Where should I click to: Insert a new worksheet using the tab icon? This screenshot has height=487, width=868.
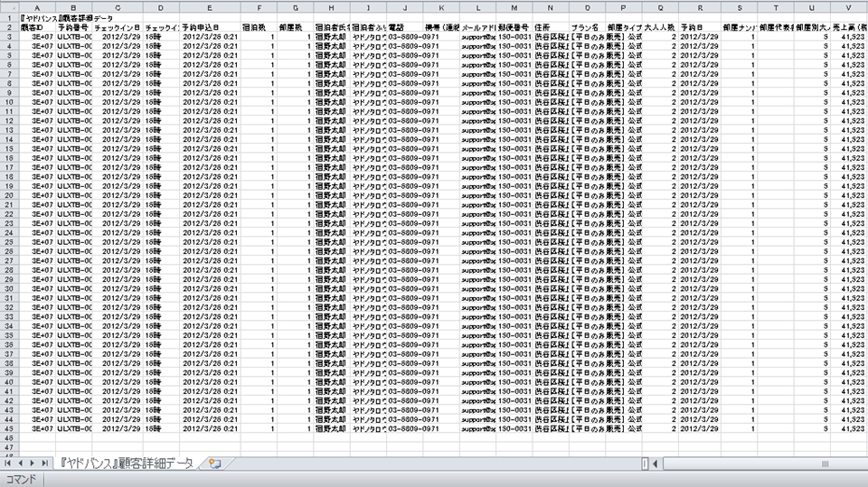[x=215, y=464]
